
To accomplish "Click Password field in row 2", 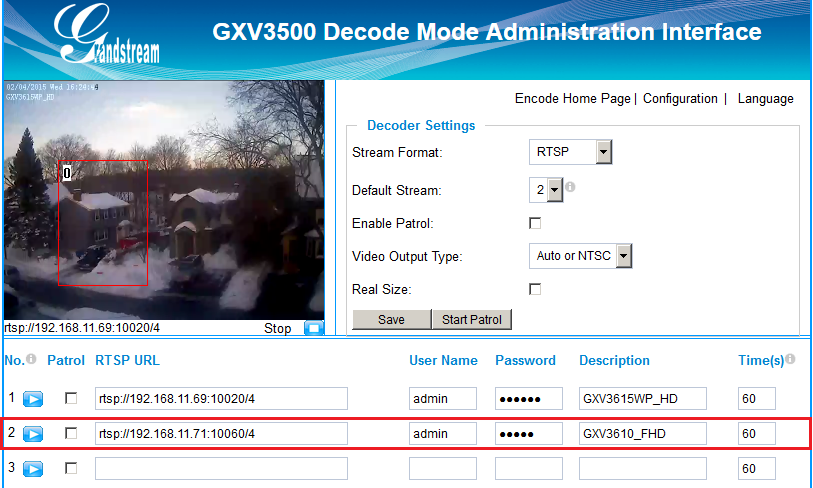I will pyautogui.click(x=529, y=434).
